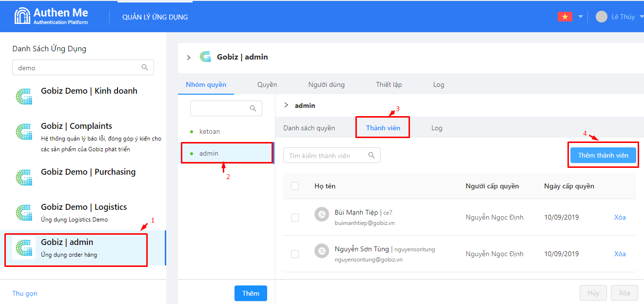The image size is (644, 304).
Task: Click the Lê Thúy user avatar
Action: pos(602,17)
